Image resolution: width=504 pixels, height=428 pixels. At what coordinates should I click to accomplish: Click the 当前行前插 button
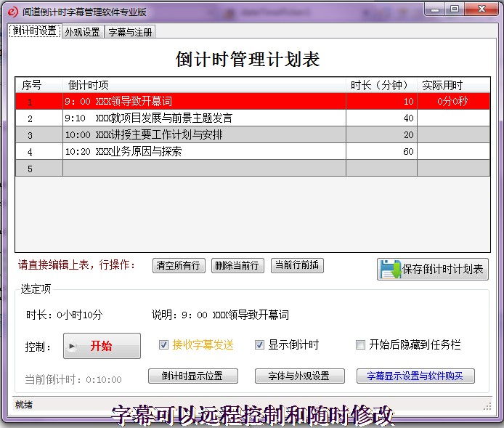(297, 266)
